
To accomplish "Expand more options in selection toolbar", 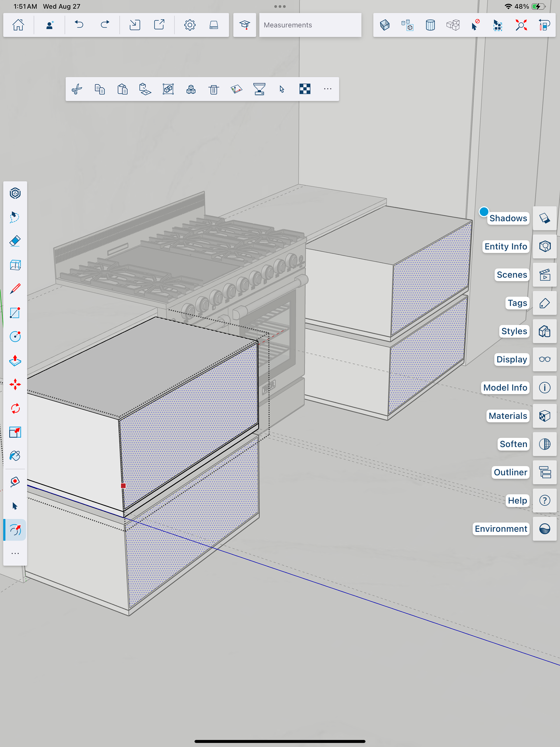I will (328, 89).
